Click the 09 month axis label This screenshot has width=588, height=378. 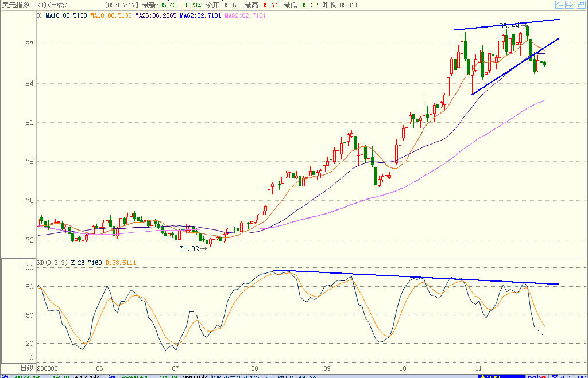327,368
